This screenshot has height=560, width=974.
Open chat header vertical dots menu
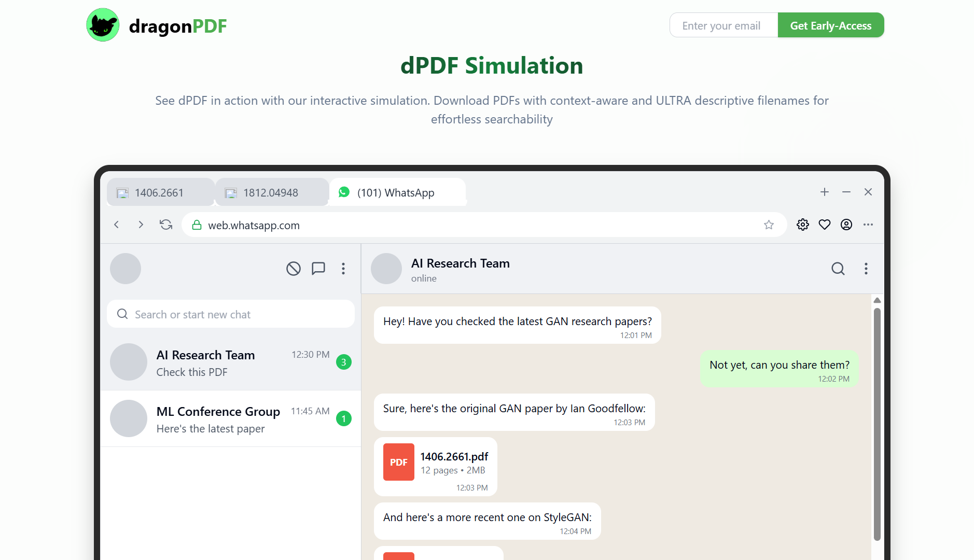point(866,269)
